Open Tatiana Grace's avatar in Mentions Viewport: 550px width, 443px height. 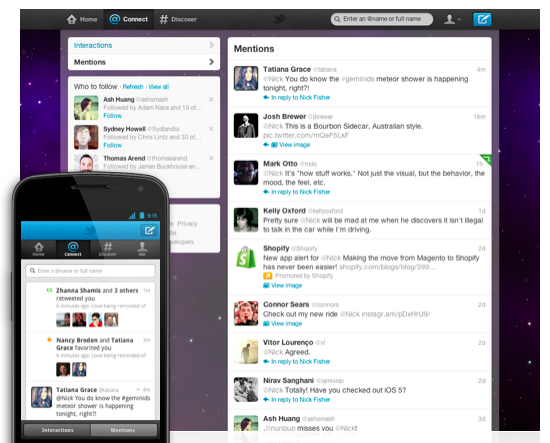[x=246, y=79]
